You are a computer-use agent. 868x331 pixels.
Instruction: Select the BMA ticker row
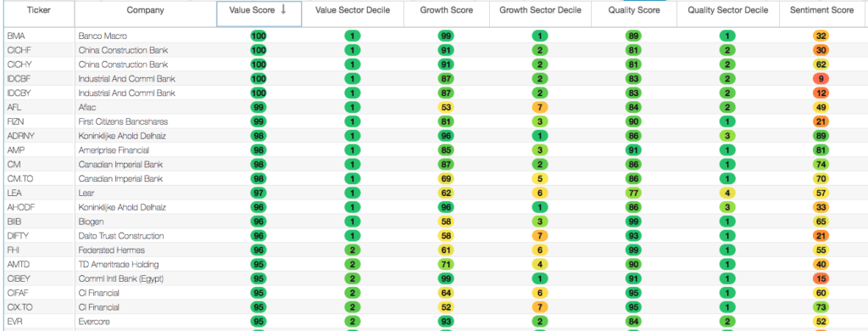pyautogui.click(x=434, y=36)
